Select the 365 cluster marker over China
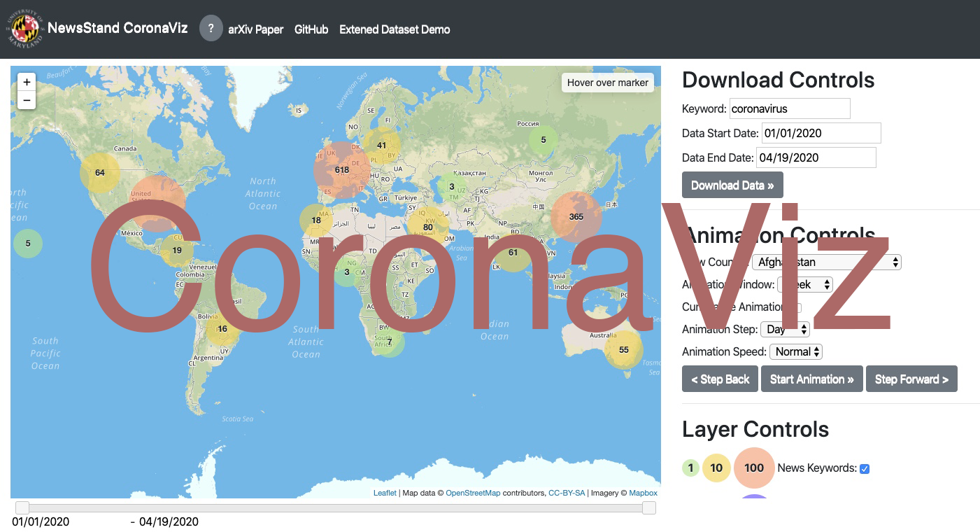 pyautogui.click(x=576, y=217)
